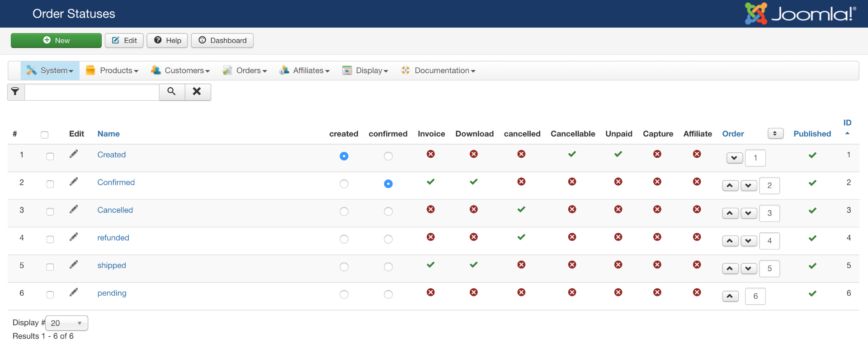This screenshot has width=868, height=348.
Task: Click the pencil edit icon for Created
Action: tap(74, 154)
